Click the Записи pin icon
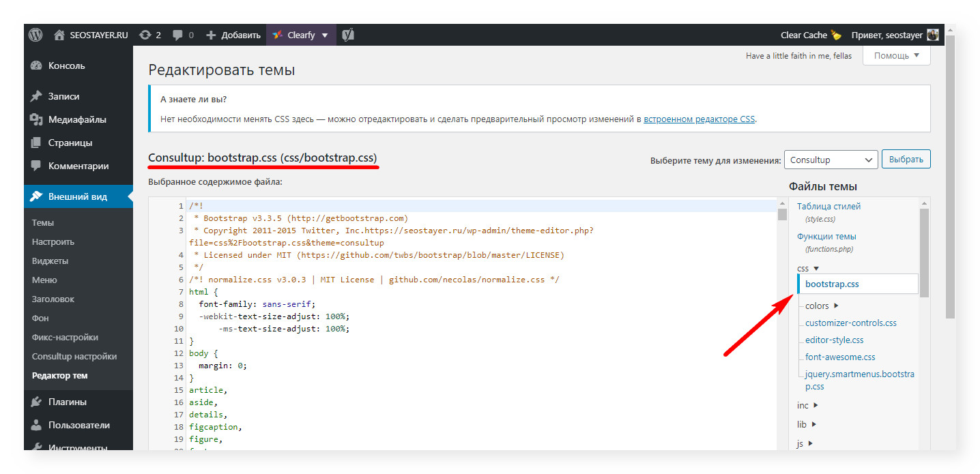Image resolution: width=980 pixels, height=474 pixels. (37, 96)
